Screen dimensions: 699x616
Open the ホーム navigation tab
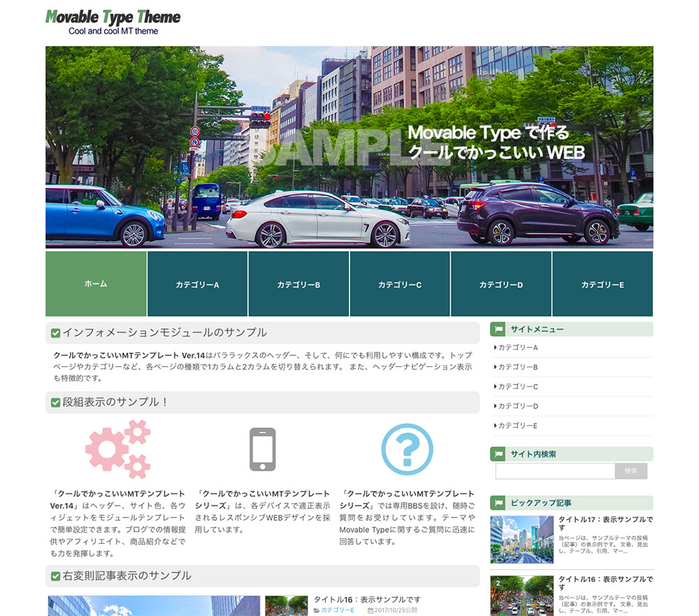pyautogui.click(x=96, y=284)
